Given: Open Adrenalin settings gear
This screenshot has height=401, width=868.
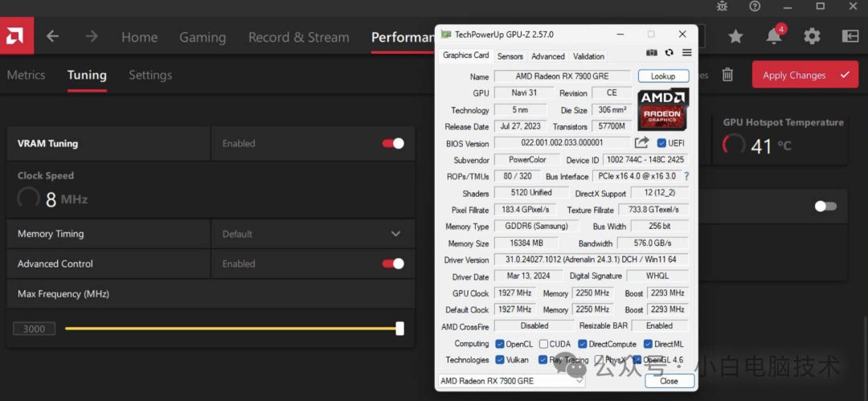Looking at the screenshot, I should (812, 36).
